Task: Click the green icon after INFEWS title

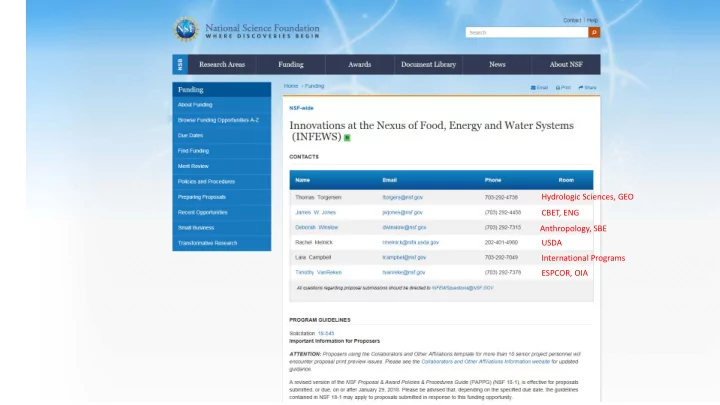Action: (347, 138)
